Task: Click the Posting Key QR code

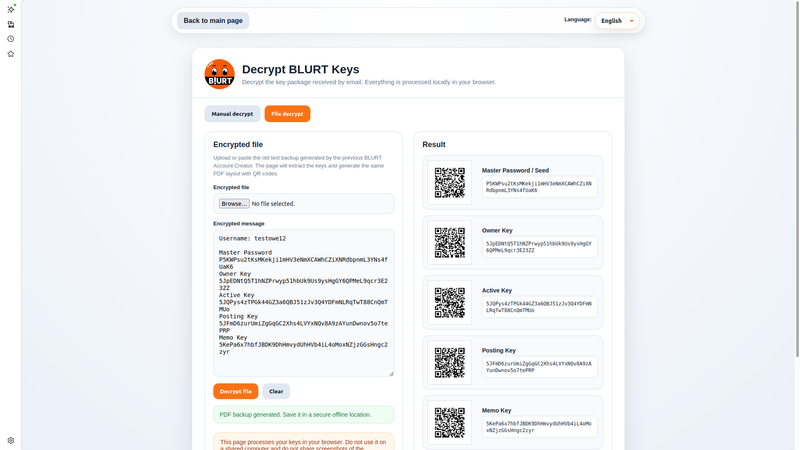Action: click(449, 363)
